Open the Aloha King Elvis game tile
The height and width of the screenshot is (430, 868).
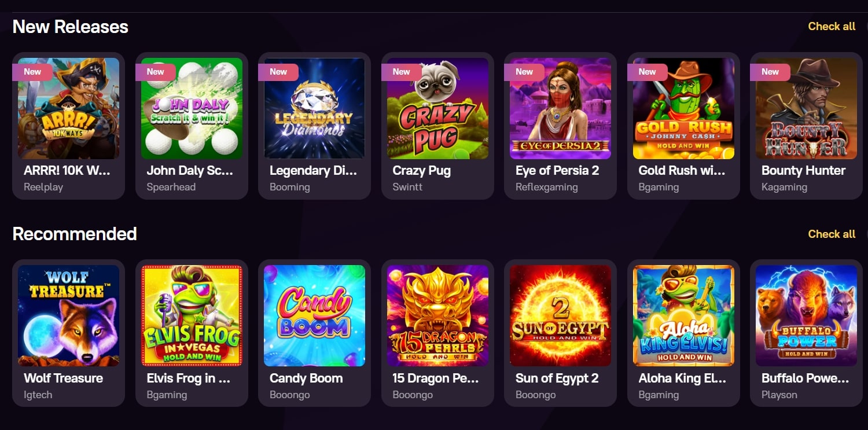683,315
